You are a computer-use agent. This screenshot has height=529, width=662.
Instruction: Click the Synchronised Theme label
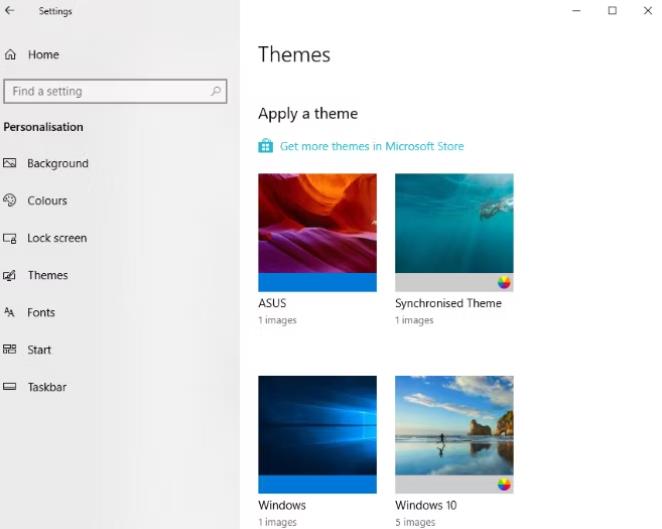[x=448, y=303]
